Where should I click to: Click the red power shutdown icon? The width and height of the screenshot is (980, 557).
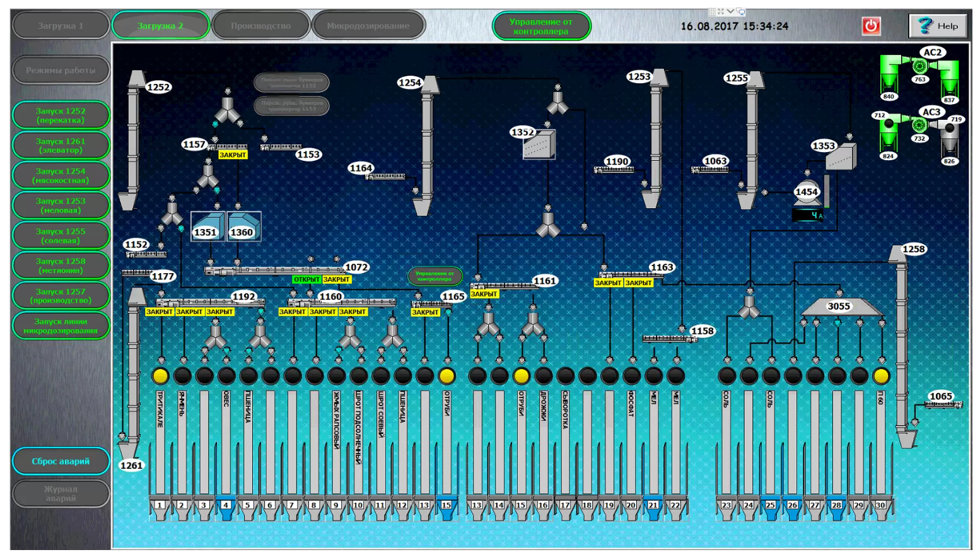[x=871, y=26]
